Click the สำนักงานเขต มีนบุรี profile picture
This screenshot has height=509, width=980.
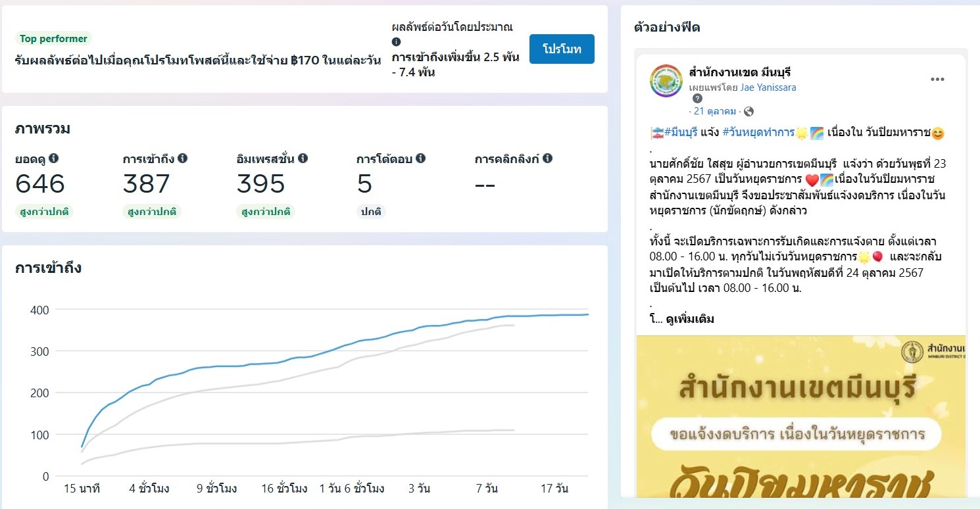pyautogui.click(x=666, y=80)
